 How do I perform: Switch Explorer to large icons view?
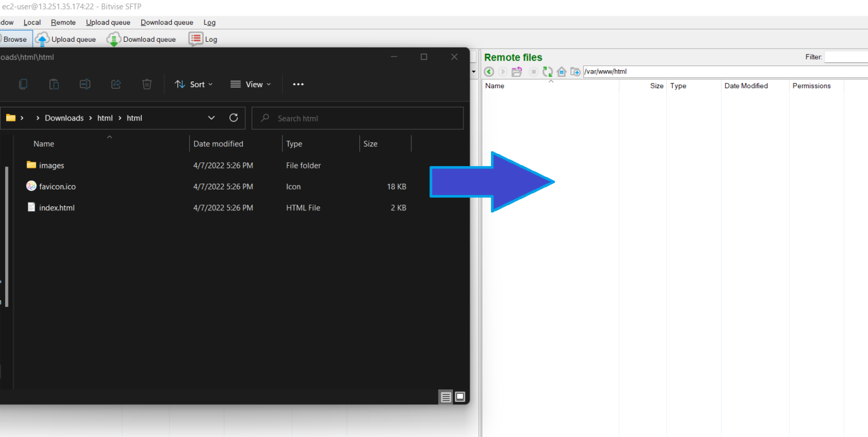[x=460, y=397]
